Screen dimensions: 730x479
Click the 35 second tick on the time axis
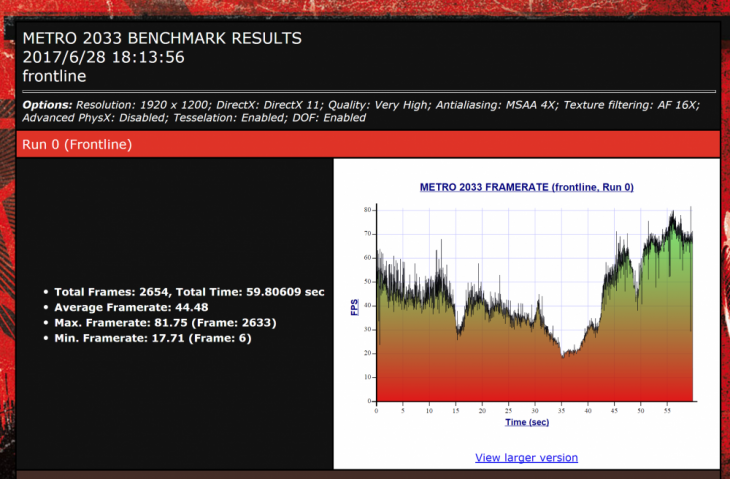click(562, 411)
